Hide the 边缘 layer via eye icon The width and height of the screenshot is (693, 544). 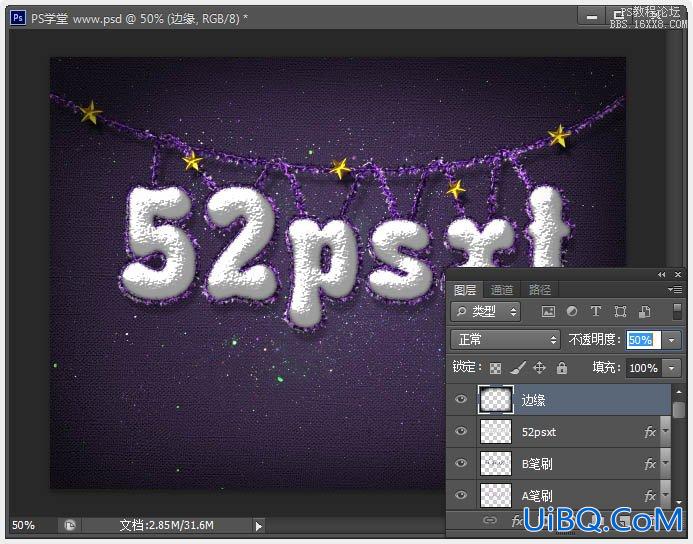click(461, 399)
